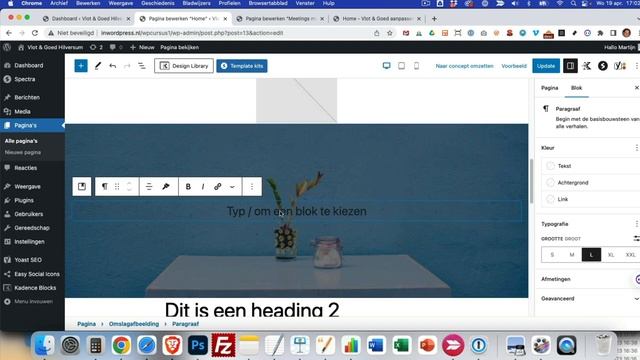Click into the empty paragraph placeholder
This screenshot has height=360, width=640.
(297, 211)
